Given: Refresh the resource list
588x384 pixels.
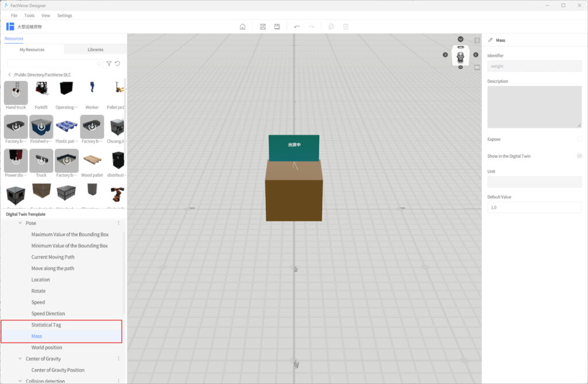Looking at the screenshot, I should pos(117,63).
